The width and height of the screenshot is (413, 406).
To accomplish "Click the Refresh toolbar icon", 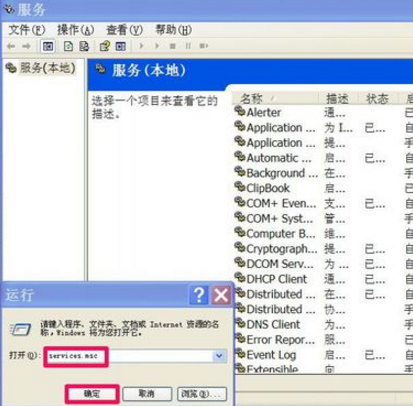I will [x=68, y=46].
